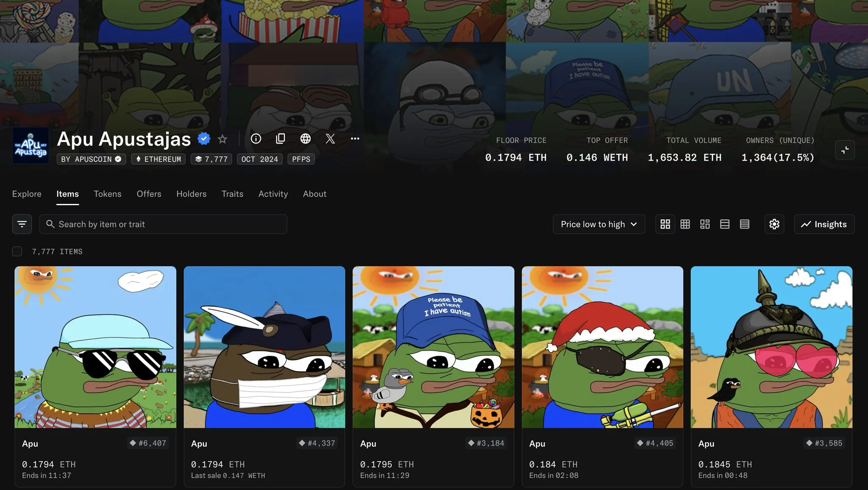868x490 pixels.
Task: Switch to large grid view
Action: click(665, 224)
